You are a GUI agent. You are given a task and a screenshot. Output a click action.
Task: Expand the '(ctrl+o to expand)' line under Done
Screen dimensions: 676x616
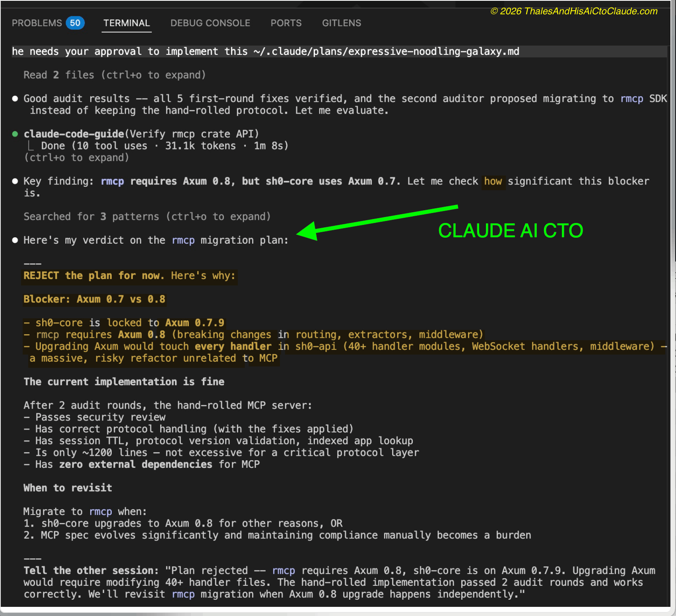76,158
